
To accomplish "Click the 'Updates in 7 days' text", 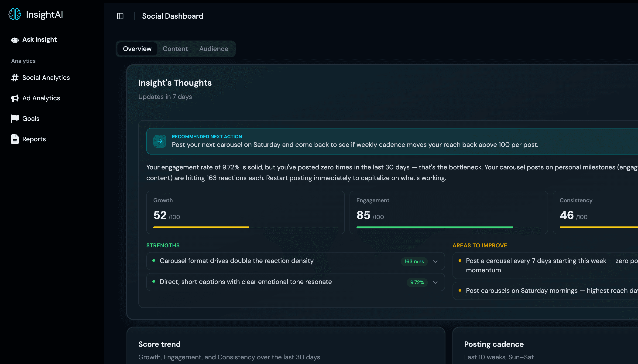I will point(165,97).
